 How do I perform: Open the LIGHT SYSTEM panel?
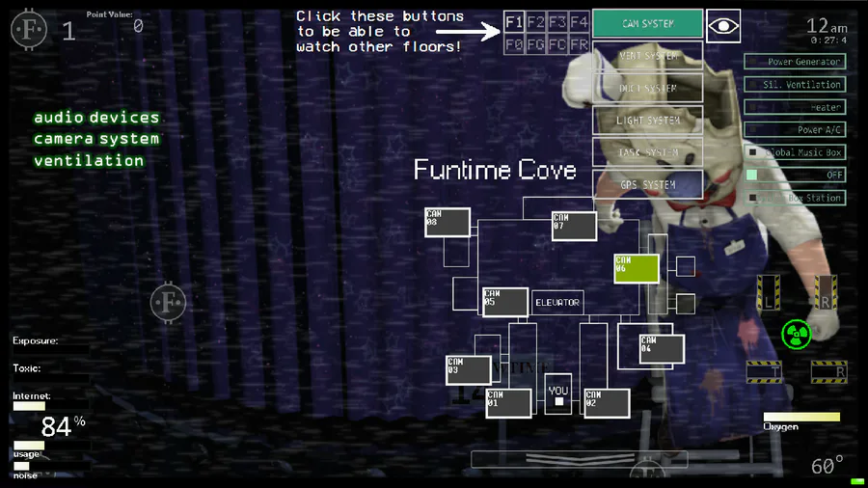click(648, 120)
